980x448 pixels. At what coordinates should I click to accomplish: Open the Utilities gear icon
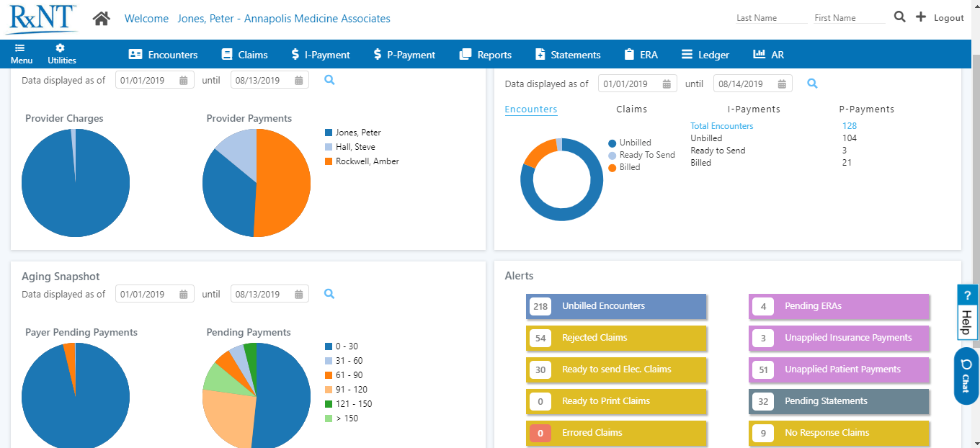(61, 48)
